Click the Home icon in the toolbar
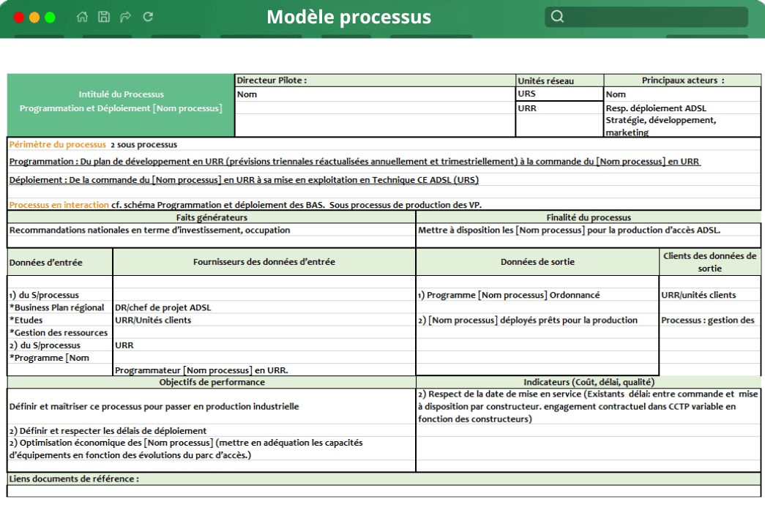 81,16
